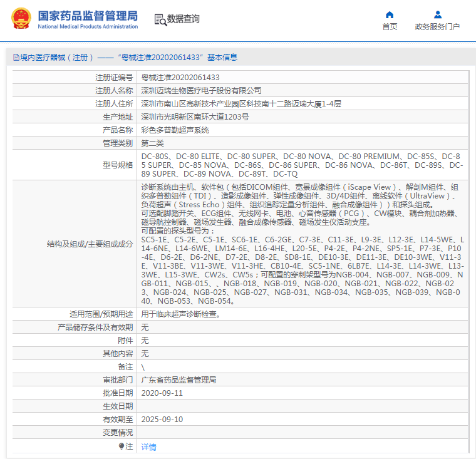Click the 首页 house icon

pos(390,14)
